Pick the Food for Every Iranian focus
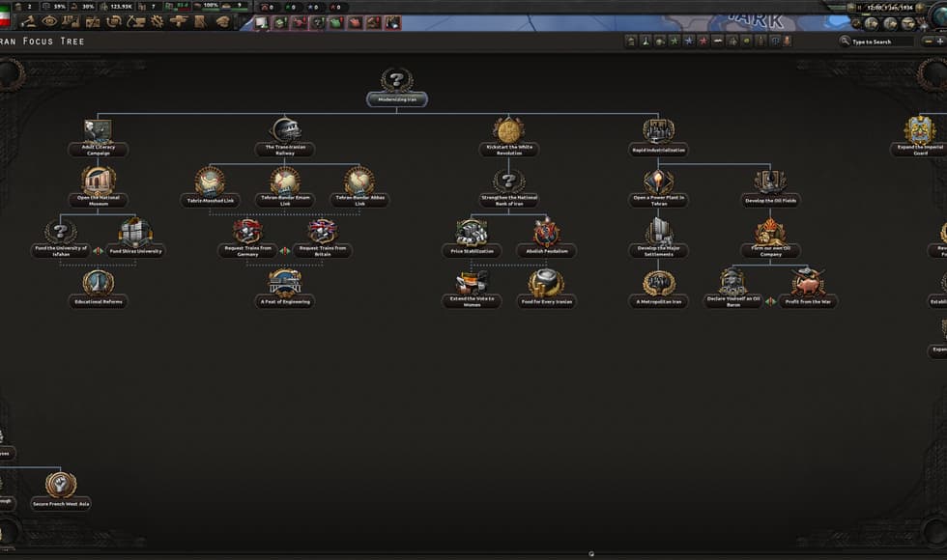 (547, 289)
